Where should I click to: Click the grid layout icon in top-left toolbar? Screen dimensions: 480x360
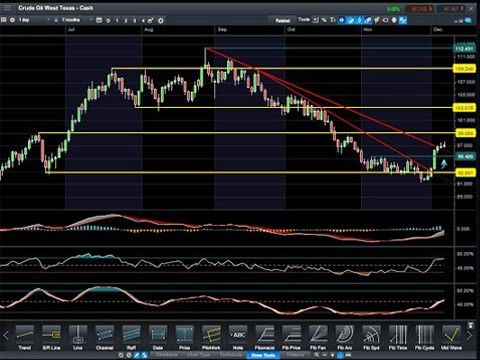pyautogui.click(x=4, y=20)
